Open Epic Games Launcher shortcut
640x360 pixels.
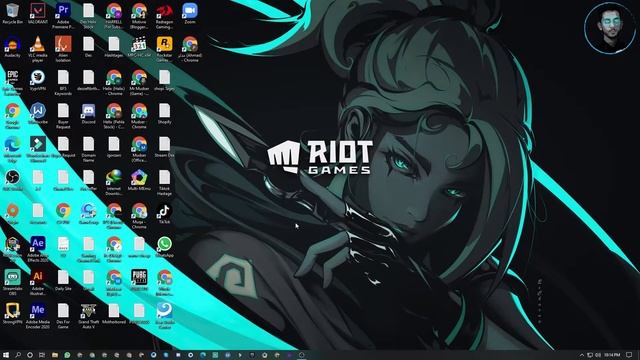pyautogui.click(x=12, y=82)
